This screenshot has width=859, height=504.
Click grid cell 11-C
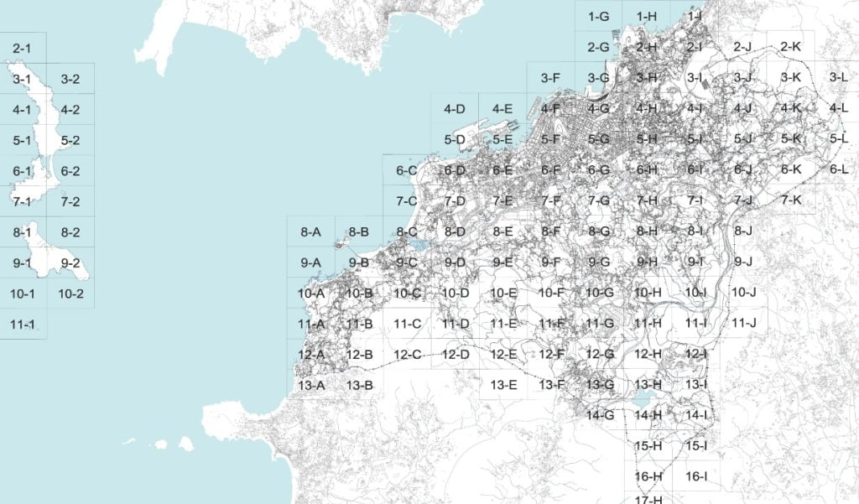[x=407, y=324]
